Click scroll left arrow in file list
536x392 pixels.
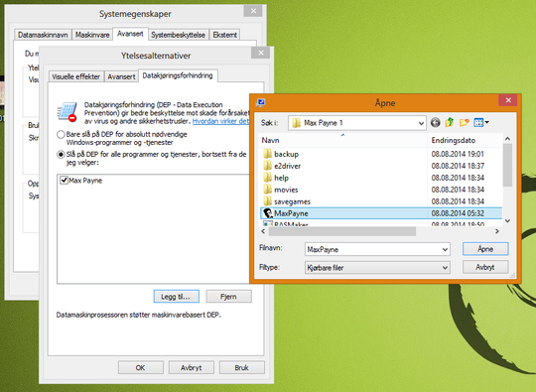tap(263, 231)
